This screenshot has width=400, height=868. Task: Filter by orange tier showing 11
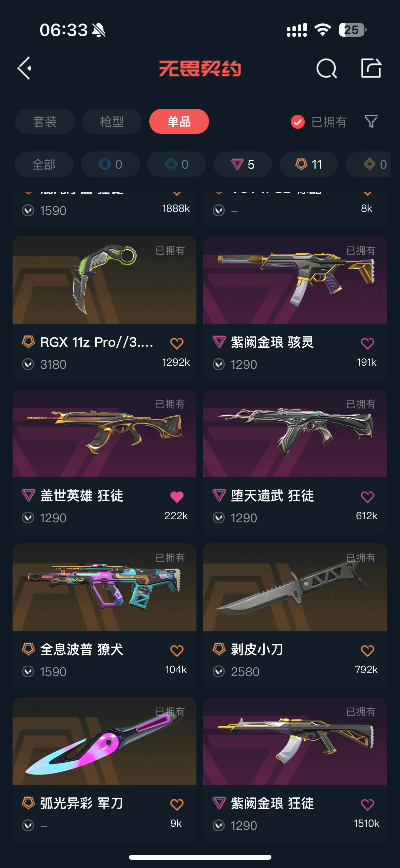(x=309, y=164)
